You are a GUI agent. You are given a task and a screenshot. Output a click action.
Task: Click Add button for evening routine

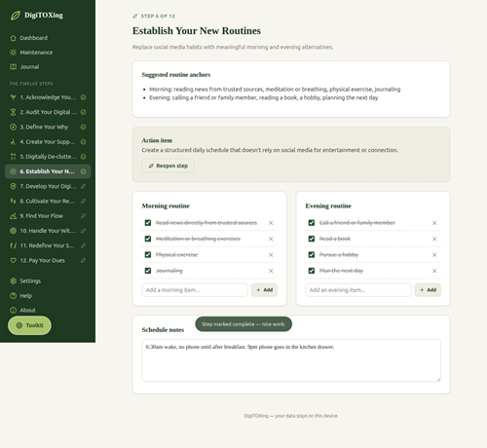[428, 290]
